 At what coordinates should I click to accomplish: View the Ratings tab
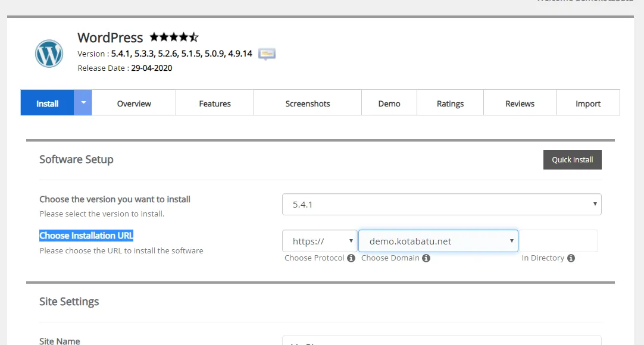tap(450, 102)
